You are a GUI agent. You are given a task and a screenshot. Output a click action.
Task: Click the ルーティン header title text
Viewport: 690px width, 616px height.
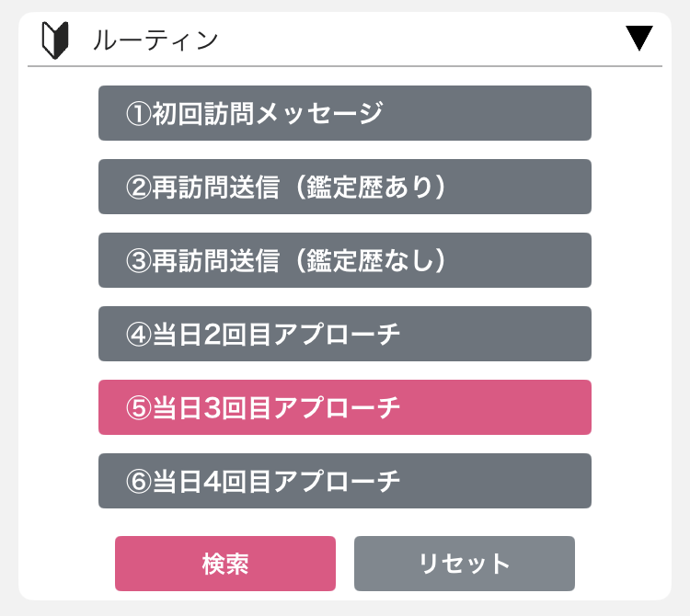tap(155, 40)
